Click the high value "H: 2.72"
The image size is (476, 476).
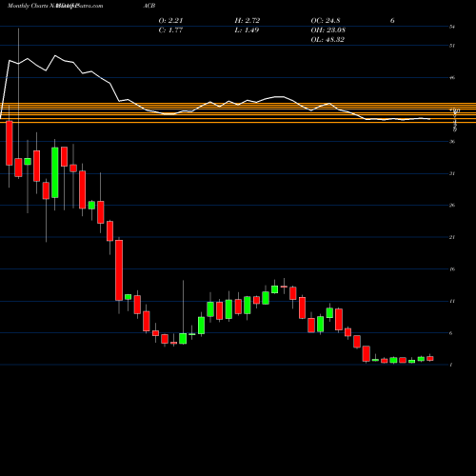(x=248, y=21)
